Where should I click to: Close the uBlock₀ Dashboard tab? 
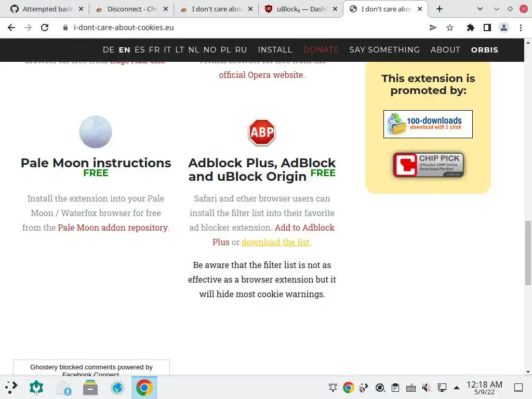pos(335,9)
